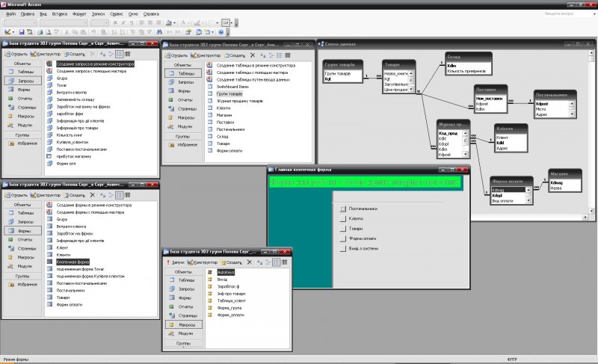Click Delete X icon in the macros window
Screen dimensions: 598x364
tap(250, 262)
